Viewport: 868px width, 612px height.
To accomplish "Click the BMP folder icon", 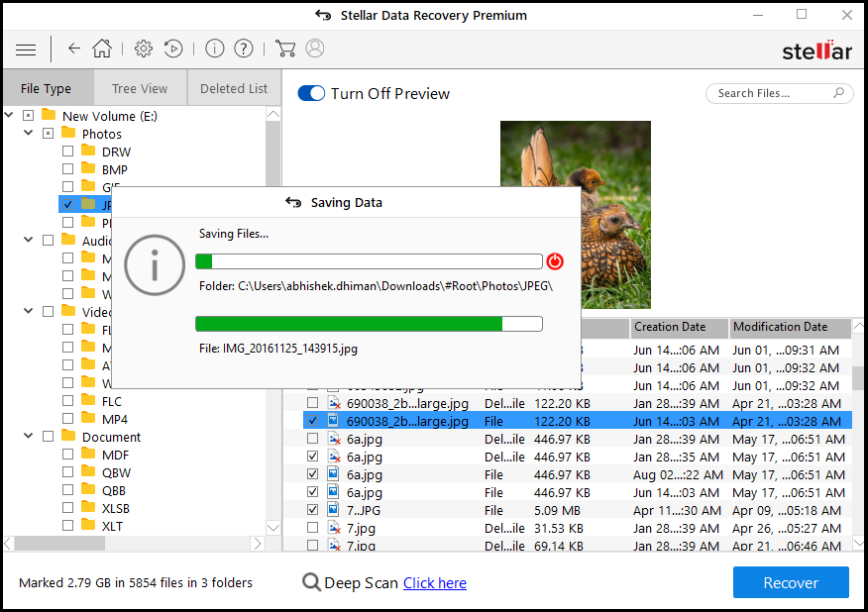I will [88, 168].
